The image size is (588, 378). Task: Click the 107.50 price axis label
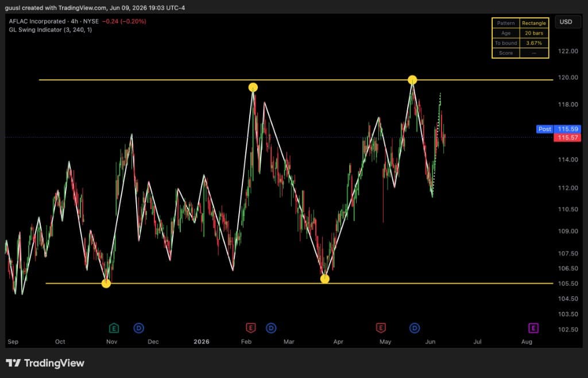point(568,253)
